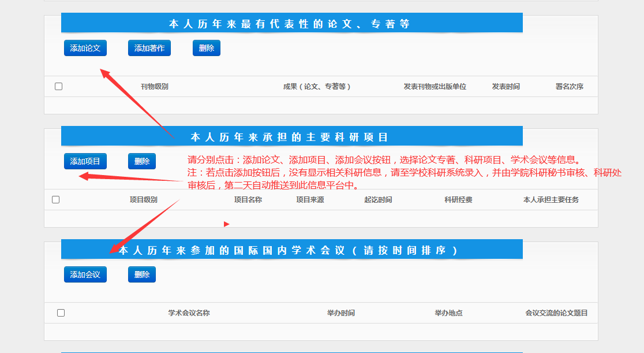This screenshot has height=353, width=644.
Task: Select the 发表时间 column header
Action: [506, 87]
